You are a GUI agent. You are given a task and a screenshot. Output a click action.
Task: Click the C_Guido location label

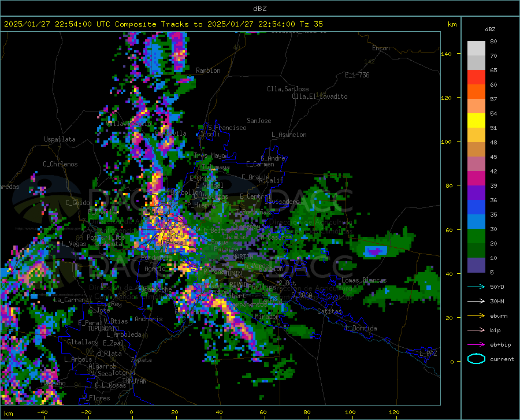[77, 203]
